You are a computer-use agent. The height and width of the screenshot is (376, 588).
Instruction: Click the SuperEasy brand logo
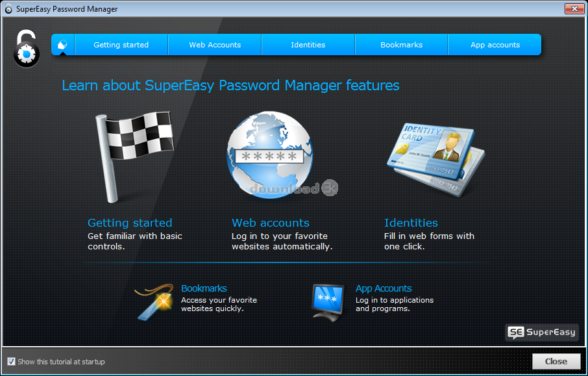coord(542,332)
